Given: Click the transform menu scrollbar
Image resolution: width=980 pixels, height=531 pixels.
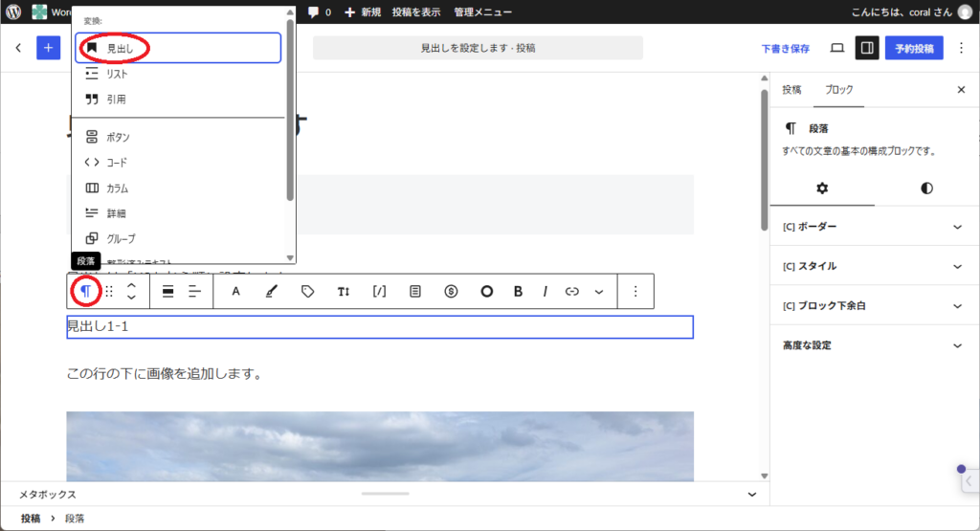Looking at the screenshot, I should click(290, 110).
